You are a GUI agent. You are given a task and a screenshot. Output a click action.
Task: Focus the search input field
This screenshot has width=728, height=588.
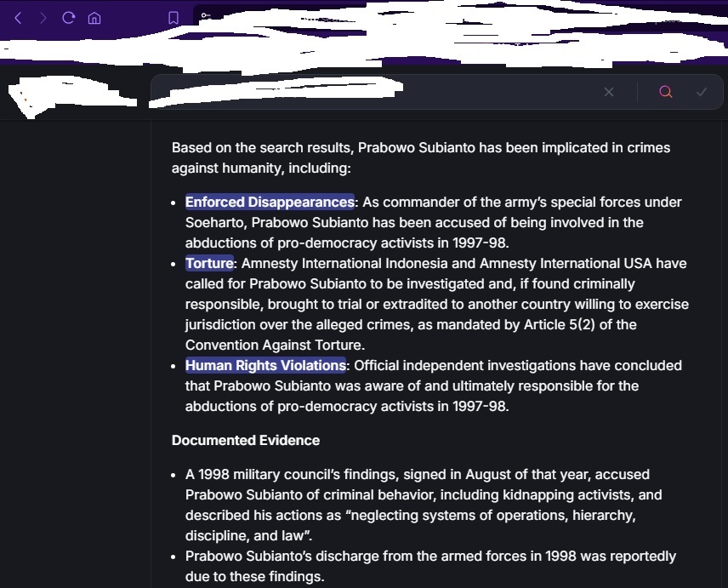374,92
